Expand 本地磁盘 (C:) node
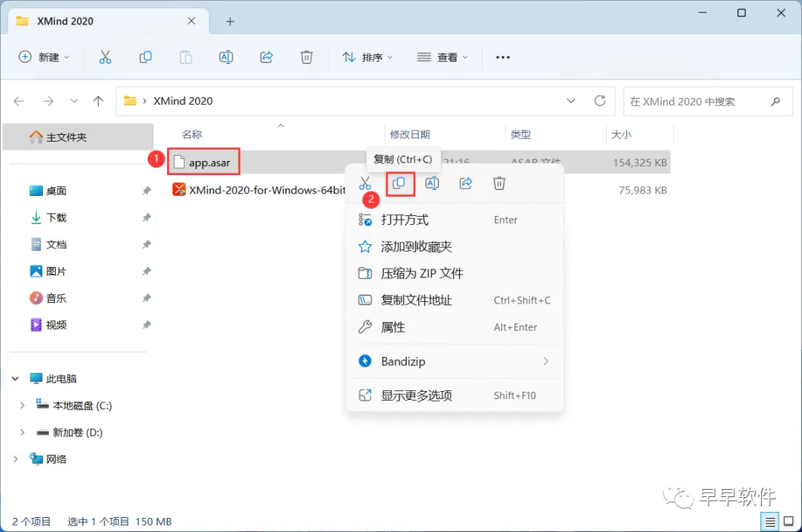Viewport: 802px width, 532px height. 22,405
